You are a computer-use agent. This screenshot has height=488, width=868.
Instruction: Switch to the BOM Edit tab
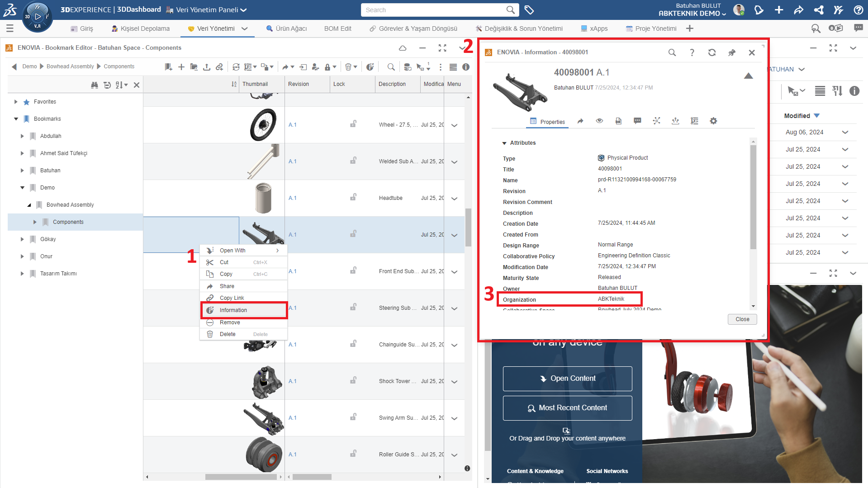pyautogui.click(x=337, y=28)
